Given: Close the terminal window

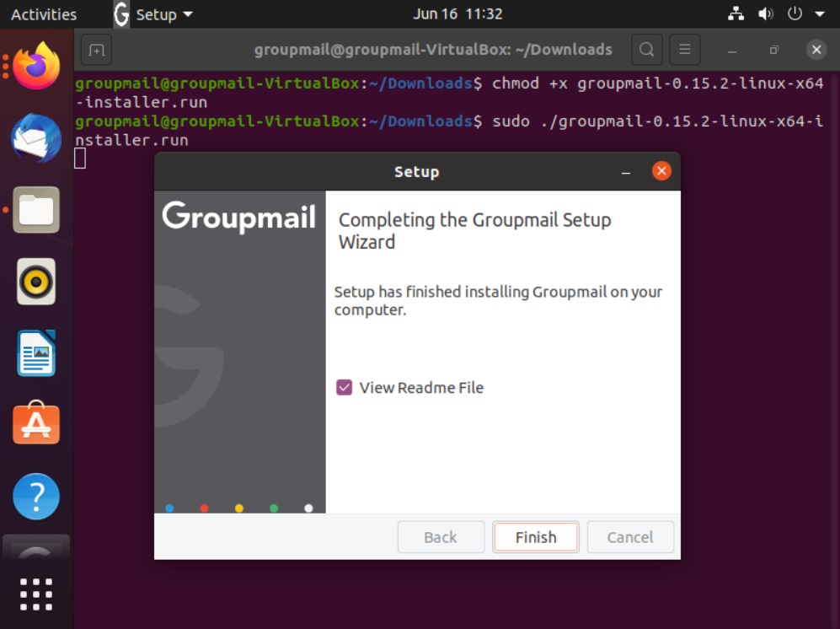Looking at the screenshot, I should [x=816, y=50].
